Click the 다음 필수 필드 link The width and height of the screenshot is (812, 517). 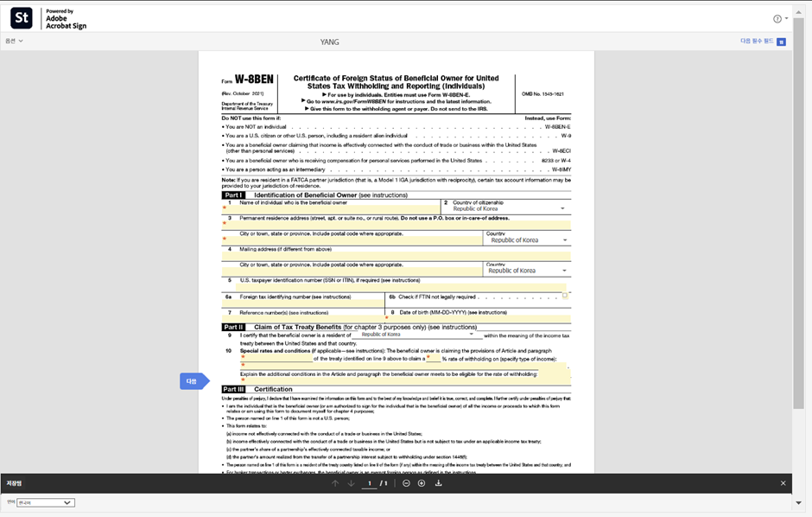757,41
